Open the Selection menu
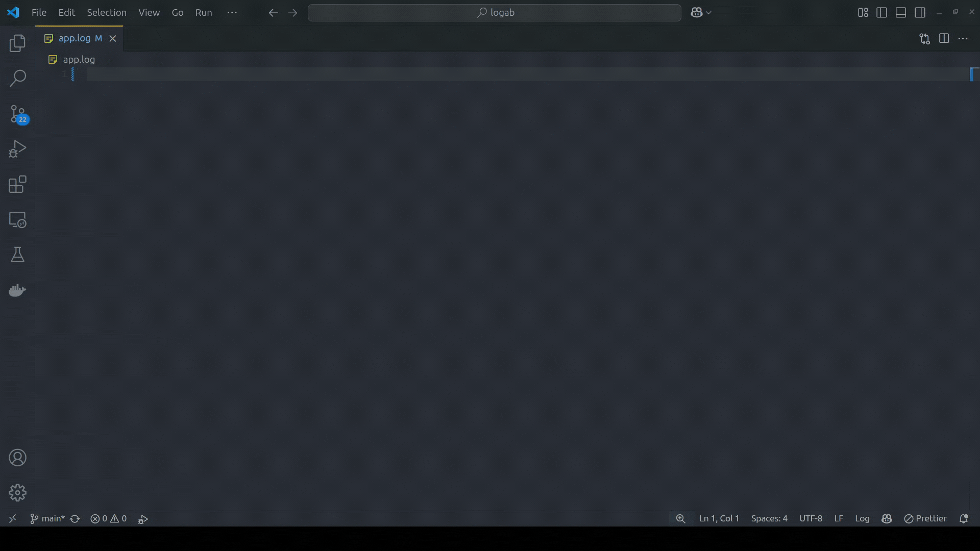 point(106,13)
